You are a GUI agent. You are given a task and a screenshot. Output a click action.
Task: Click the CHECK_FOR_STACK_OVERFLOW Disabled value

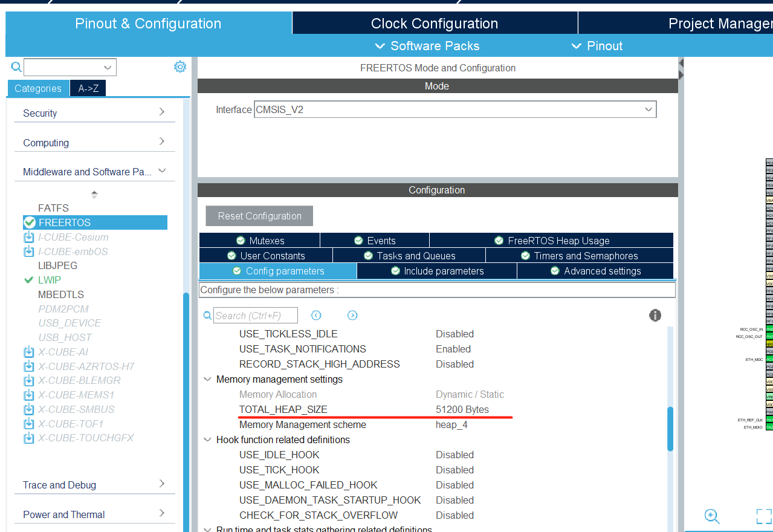pos(454,515)
